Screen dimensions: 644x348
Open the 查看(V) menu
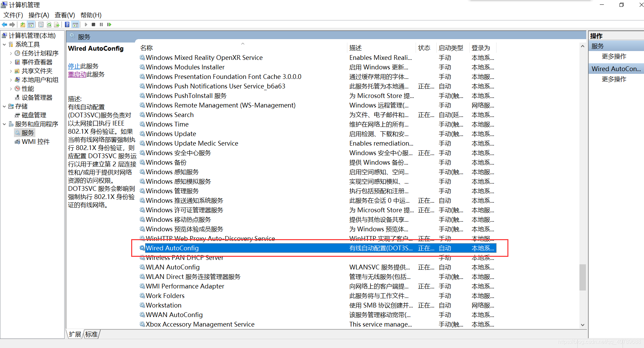65,15
